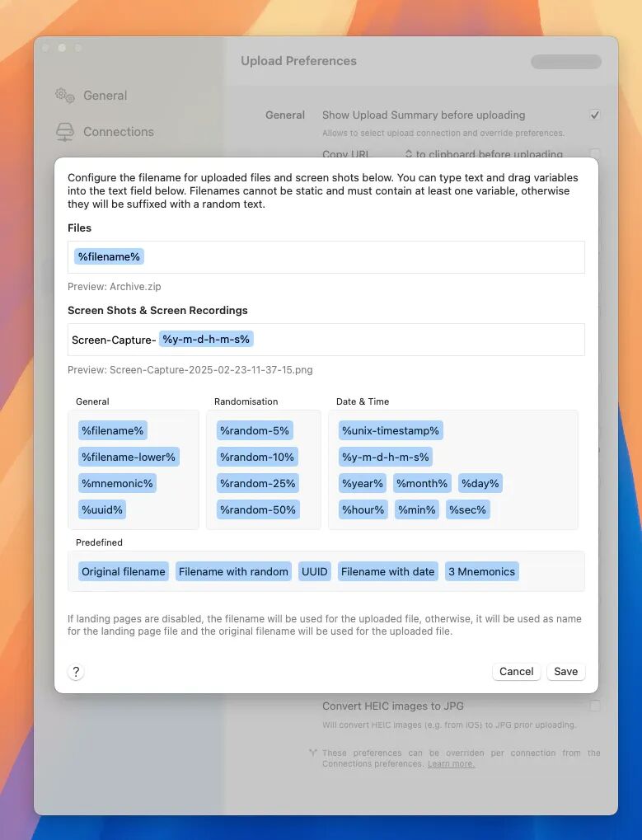This screenshot has width=642, height=840.
Task: Select %y-m-d-h-m-s% token in Screen Shots field
Action: pos(206,339)
